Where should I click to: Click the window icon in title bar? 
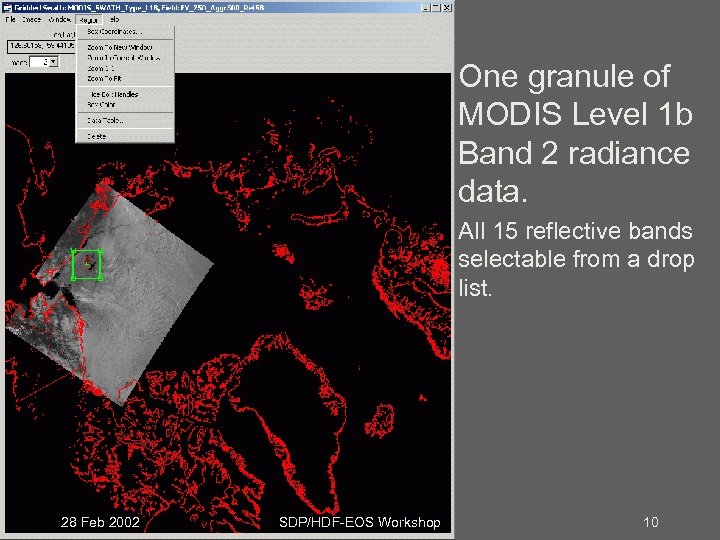[8, 8]
